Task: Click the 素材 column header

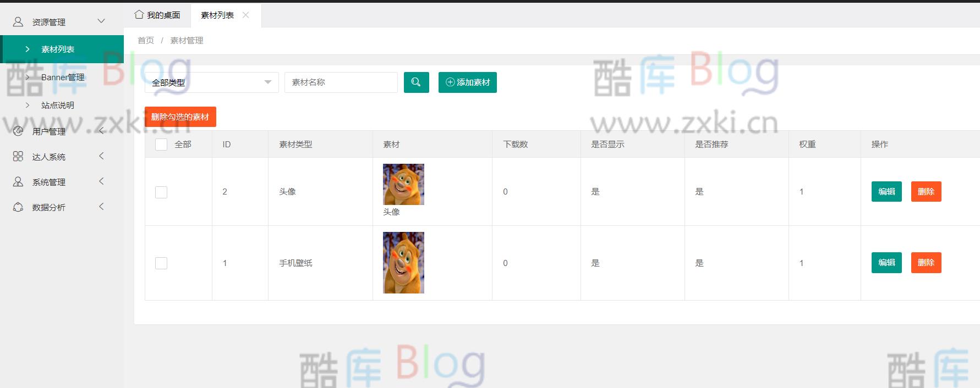Action: coord(391,145)
